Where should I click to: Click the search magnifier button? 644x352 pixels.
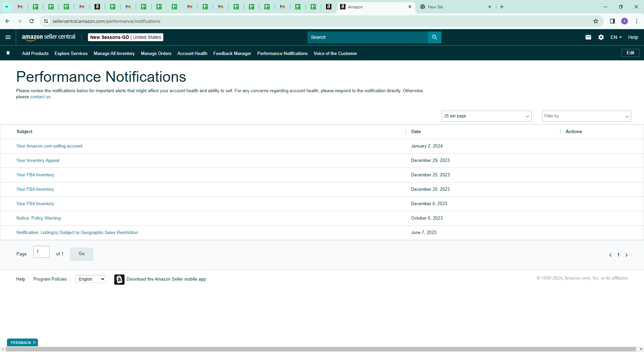point(435,37)
